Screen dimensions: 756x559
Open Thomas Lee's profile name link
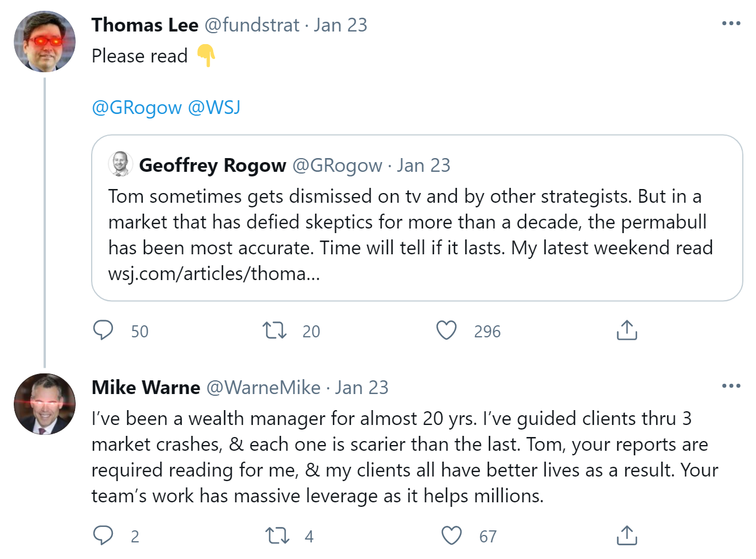point(145,25)
